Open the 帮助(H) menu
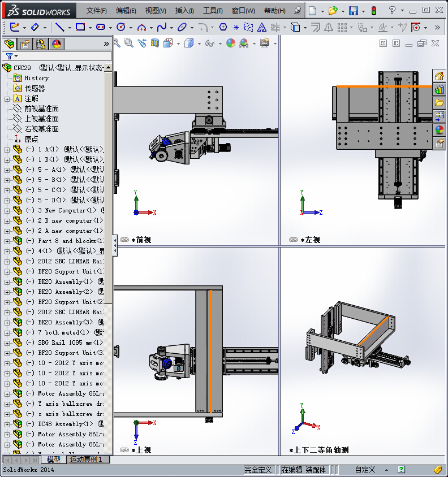 coord(275,11)
